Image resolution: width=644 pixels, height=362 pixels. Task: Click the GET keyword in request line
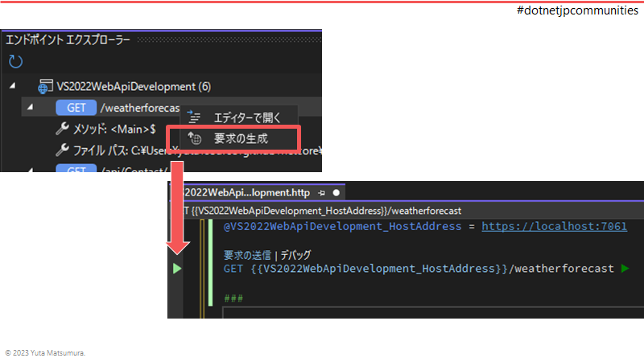coord(233,269)
